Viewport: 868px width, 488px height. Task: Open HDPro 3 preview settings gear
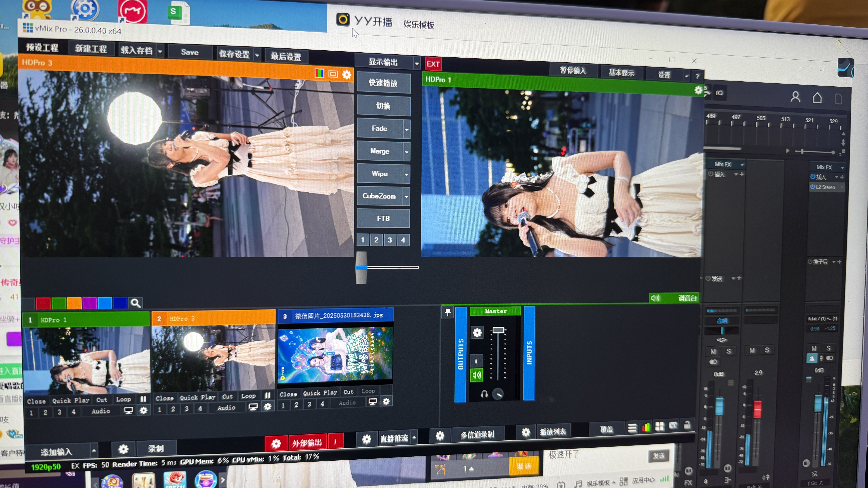pos(347,74)
